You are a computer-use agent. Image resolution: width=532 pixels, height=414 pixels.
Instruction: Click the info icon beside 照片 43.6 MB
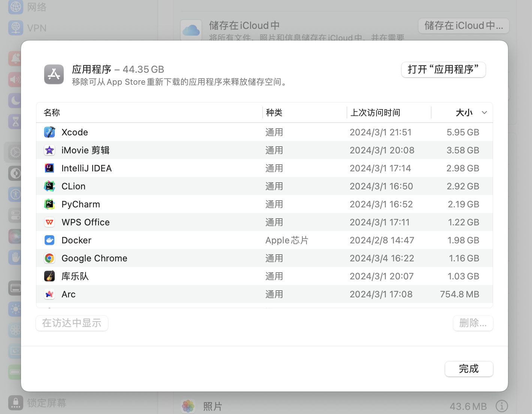[502, 406]
